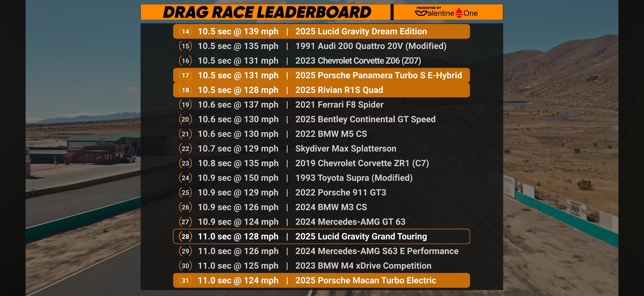Click time 11.0 sec @ 128 mph
Screen dimensions: 644x296
238,236
